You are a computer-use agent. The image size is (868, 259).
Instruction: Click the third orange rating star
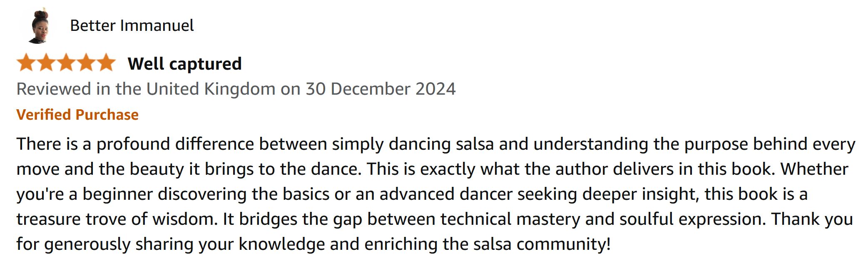[67, 63]
